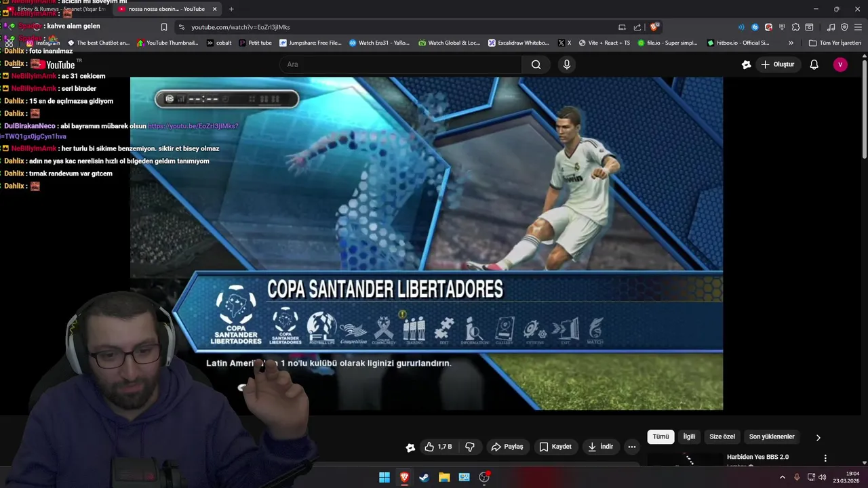The height and width of the screenshot is (488, 868).
Task: Open OBS Studio from the taskbar
Action: point(484,477)
